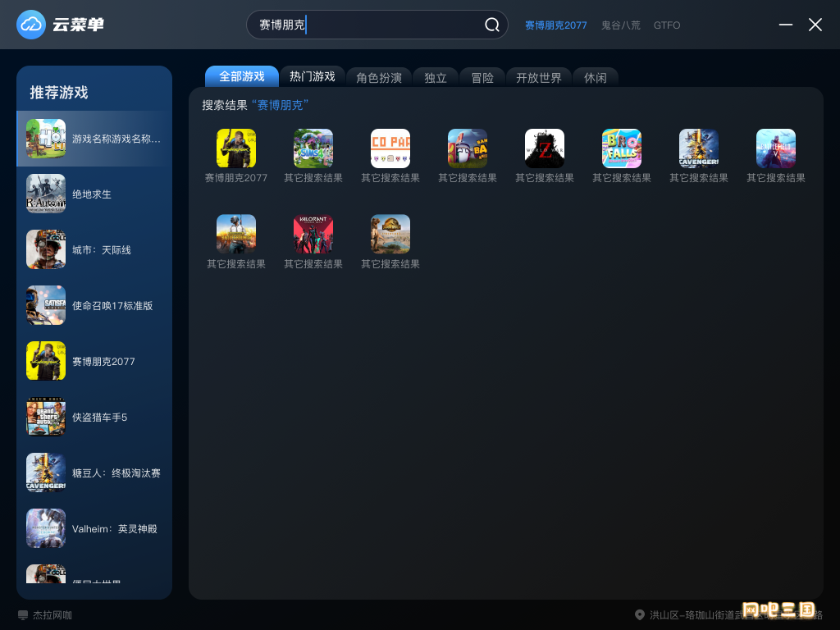Close the 云菜单 window
This screenshot has width=840, height=630.
815,25
